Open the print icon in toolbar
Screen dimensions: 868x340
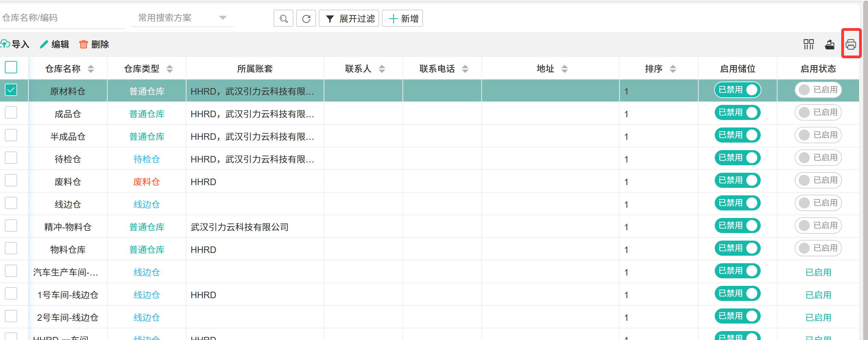point(851,44)
